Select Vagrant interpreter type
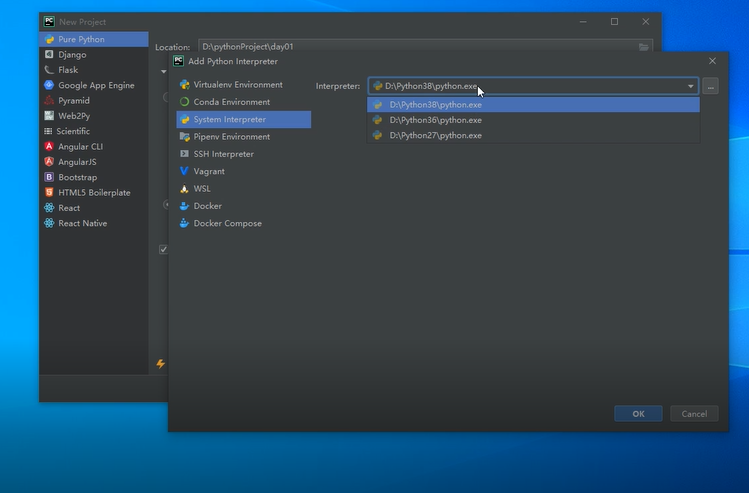Image resolution: width=749 pixels, height=493 pixels. [x=244, y=171]
